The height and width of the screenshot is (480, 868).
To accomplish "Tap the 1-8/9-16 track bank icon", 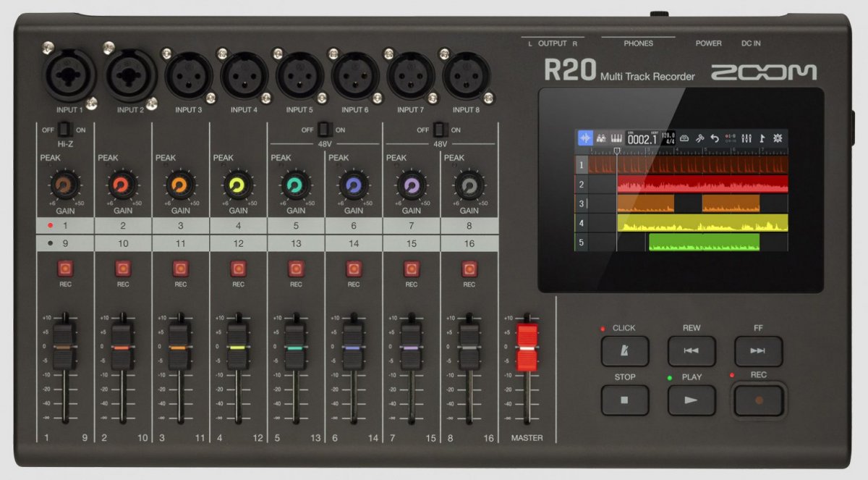I will 731,138.
